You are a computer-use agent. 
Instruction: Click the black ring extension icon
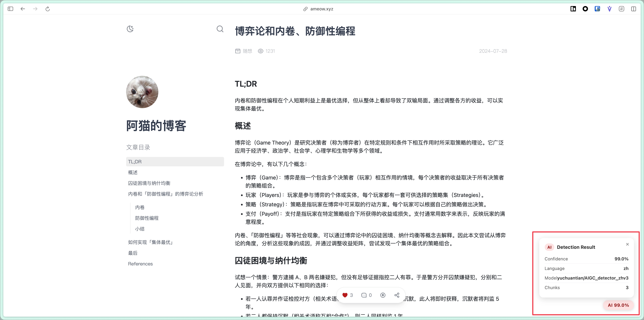pyautogui.click(x=585, y=9)
